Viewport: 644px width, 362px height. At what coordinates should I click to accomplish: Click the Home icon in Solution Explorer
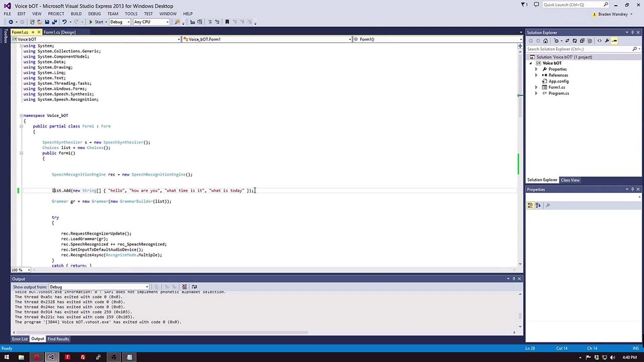pos(545,41)
